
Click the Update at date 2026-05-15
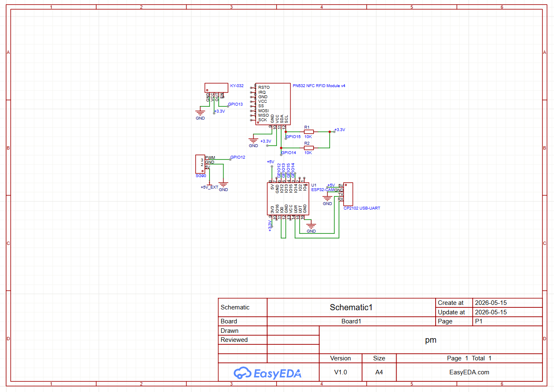(491, 312)
